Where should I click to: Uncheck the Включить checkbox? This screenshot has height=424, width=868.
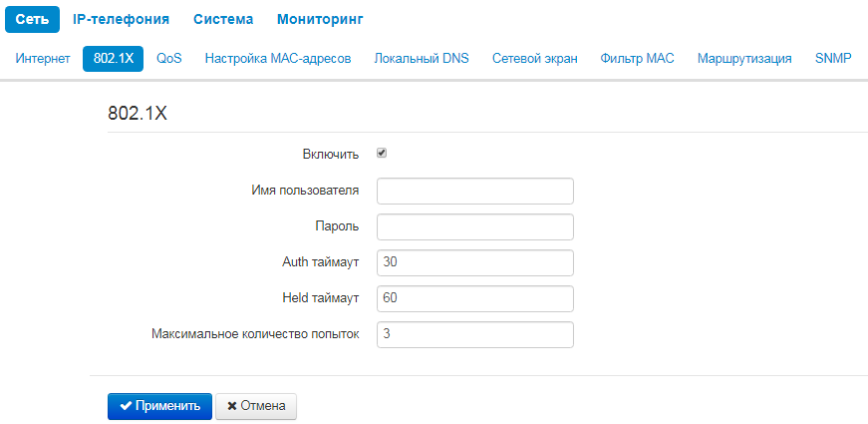[382, 154]
